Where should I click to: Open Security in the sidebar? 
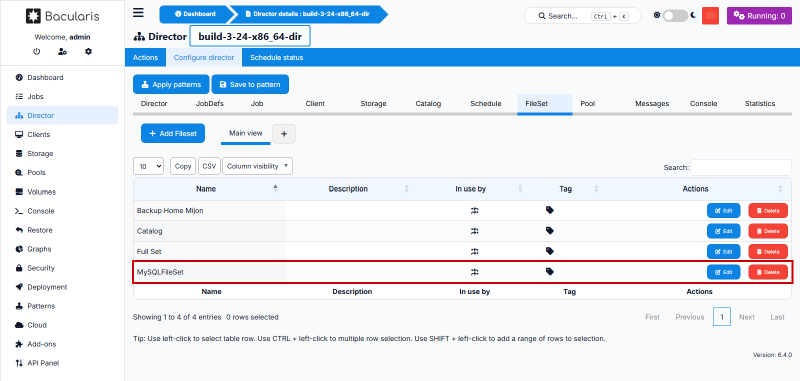coord(62,268)
